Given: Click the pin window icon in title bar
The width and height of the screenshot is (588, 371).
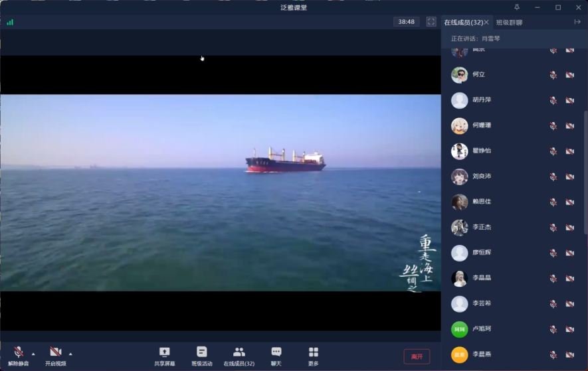Looking at the screenshot, I should [x=517, y=7].
